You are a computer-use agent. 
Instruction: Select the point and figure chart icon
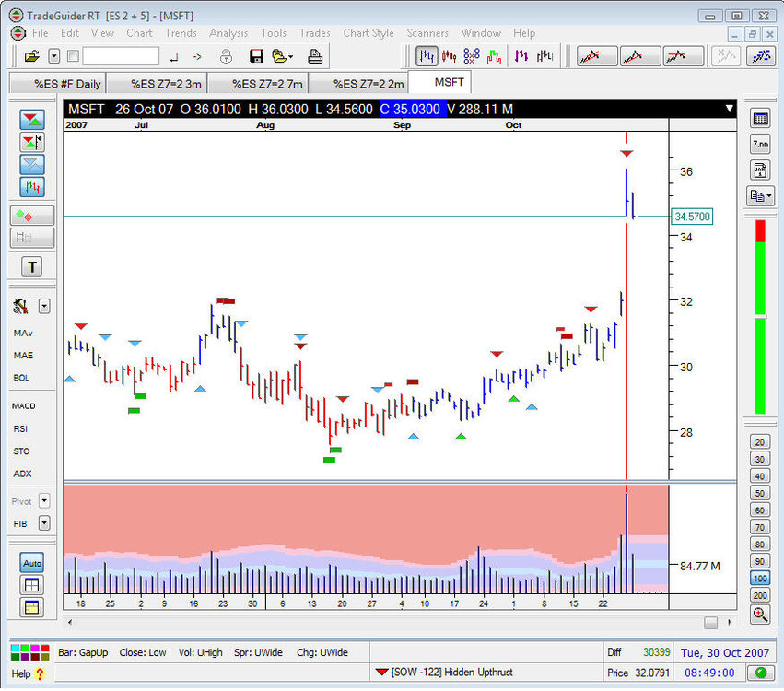472,56
